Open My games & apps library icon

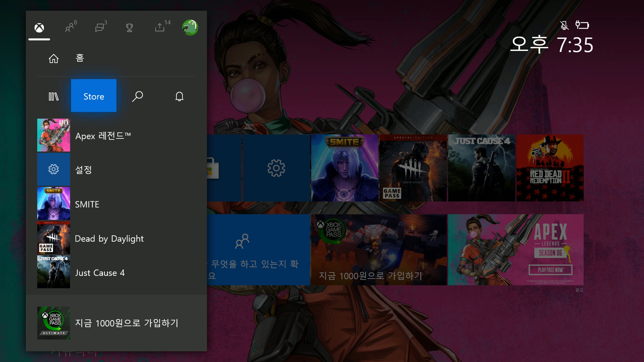(53, 96)
